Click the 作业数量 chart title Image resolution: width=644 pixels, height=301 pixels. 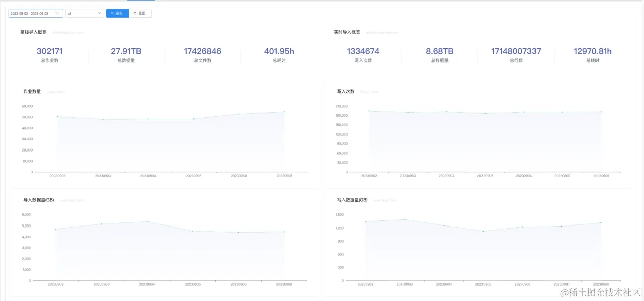coord(32,92)
